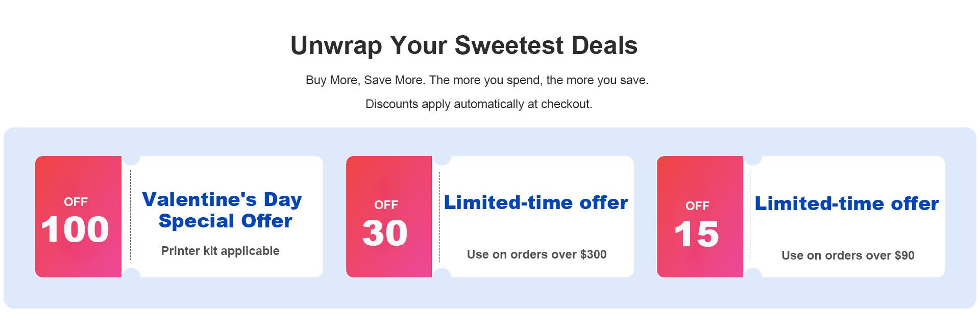The image size is (980, 335).
Task: Click the Special Offer text line
Action: (225, 221)
